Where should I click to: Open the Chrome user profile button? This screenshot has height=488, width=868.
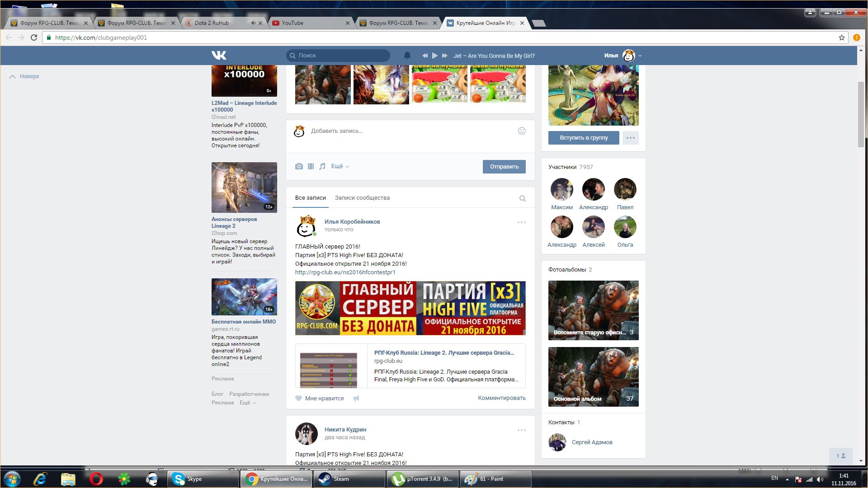[810, 12]
